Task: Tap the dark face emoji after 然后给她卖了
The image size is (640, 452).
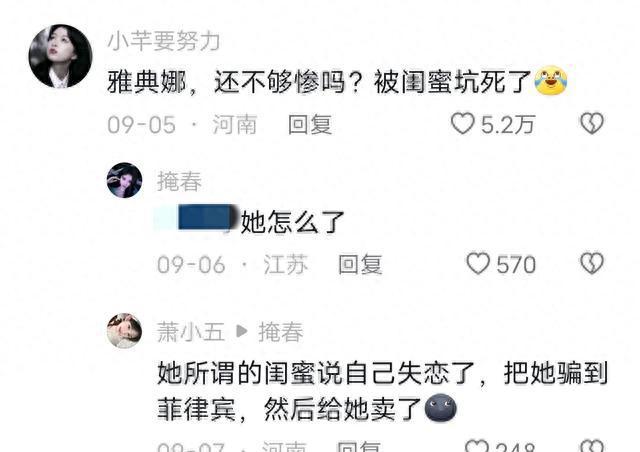Action: click(440, 408)
